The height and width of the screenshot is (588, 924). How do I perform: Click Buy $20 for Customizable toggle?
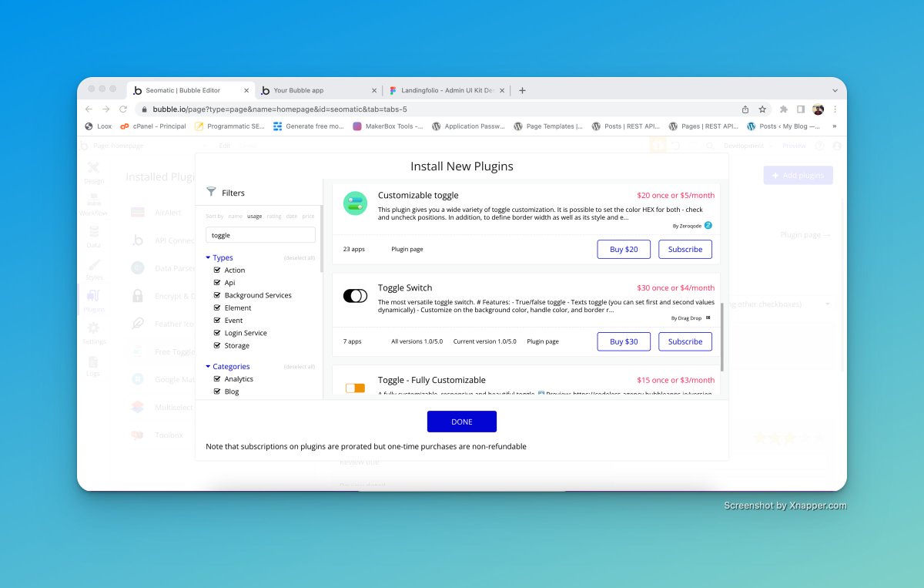(x=624, y=249)
